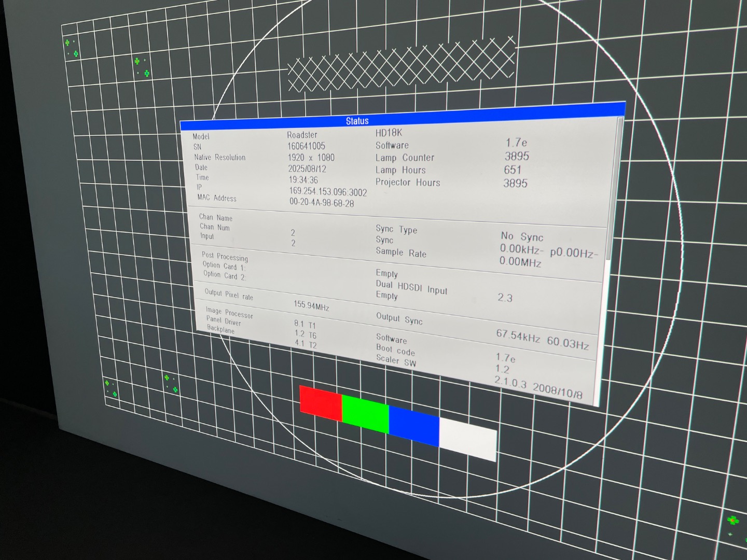Click the output sync value "67.54kHz 60.03Hz"

click(x=542, y=340)
